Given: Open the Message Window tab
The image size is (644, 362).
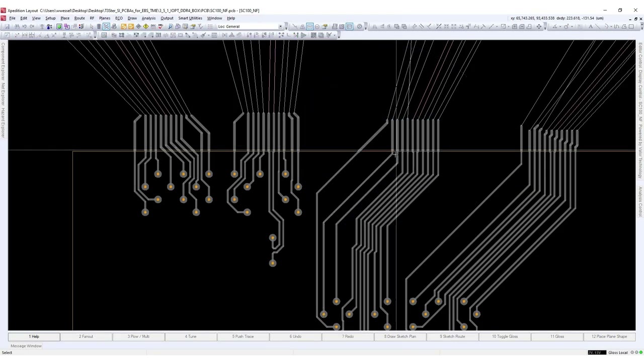Looking at the screenshot, I should click(x=26, y=346).
